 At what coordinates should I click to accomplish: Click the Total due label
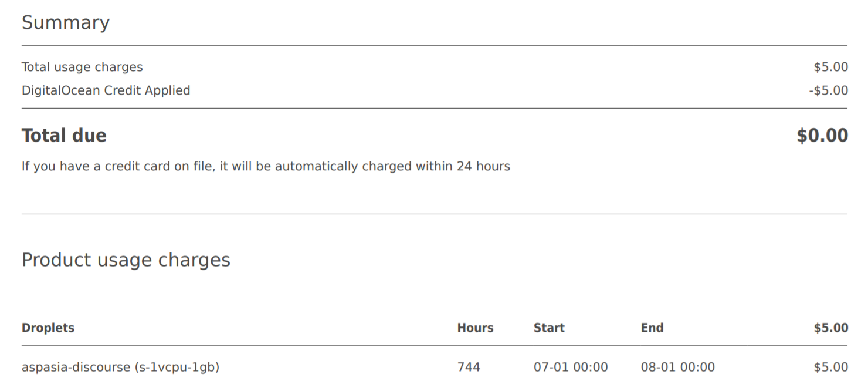[64, 136]
